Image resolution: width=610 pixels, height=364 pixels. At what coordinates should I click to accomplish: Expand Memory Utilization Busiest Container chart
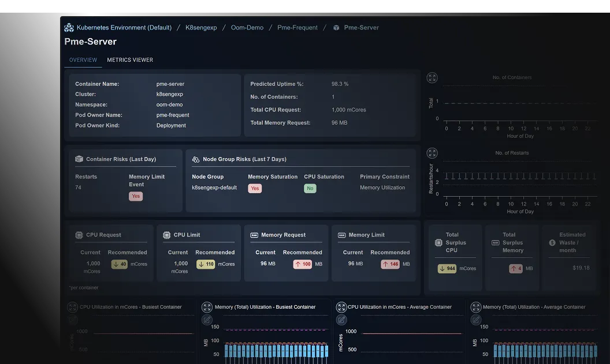[x=207, y=307]
